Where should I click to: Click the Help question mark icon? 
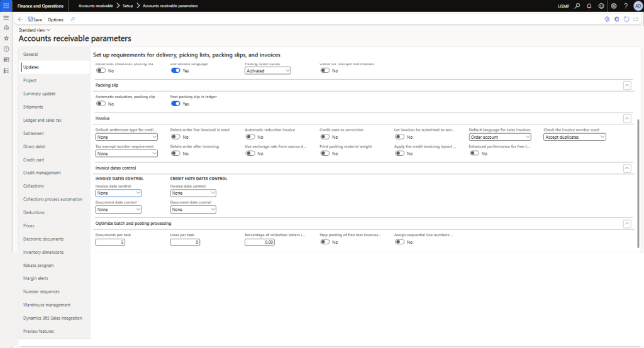point(626,5)
